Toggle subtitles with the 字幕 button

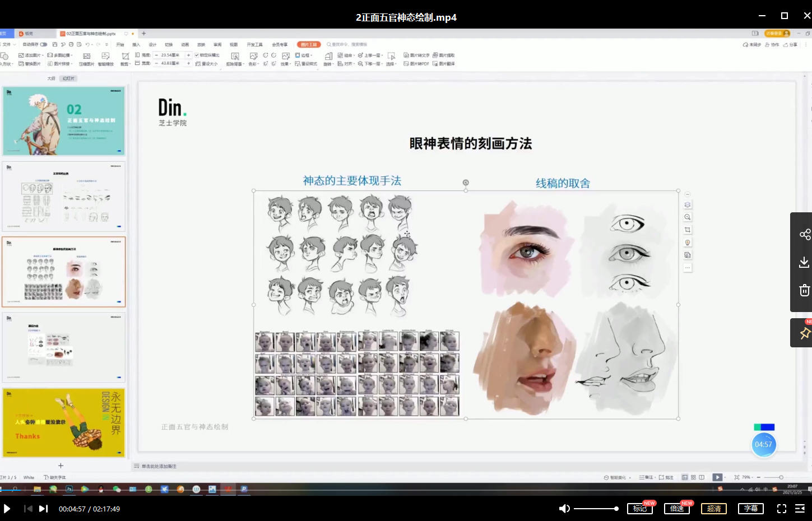(751, 509)
